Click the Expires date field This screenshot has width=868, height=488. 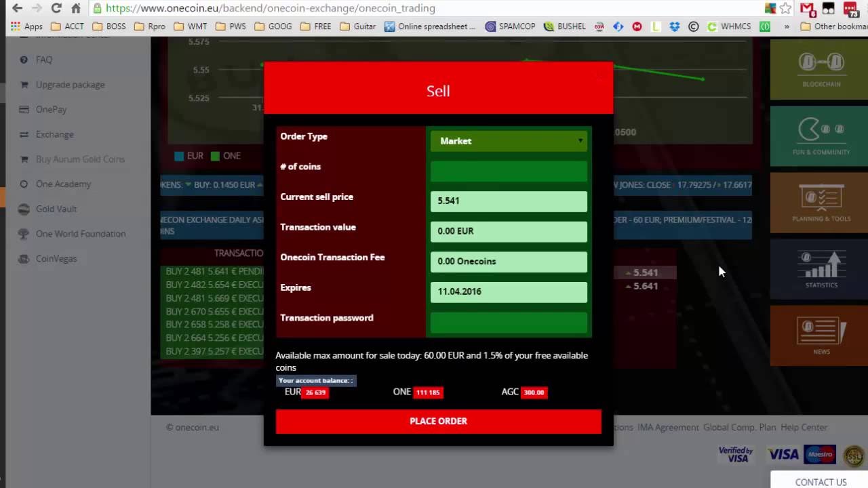pyautogui.click(x=509, y=291)
